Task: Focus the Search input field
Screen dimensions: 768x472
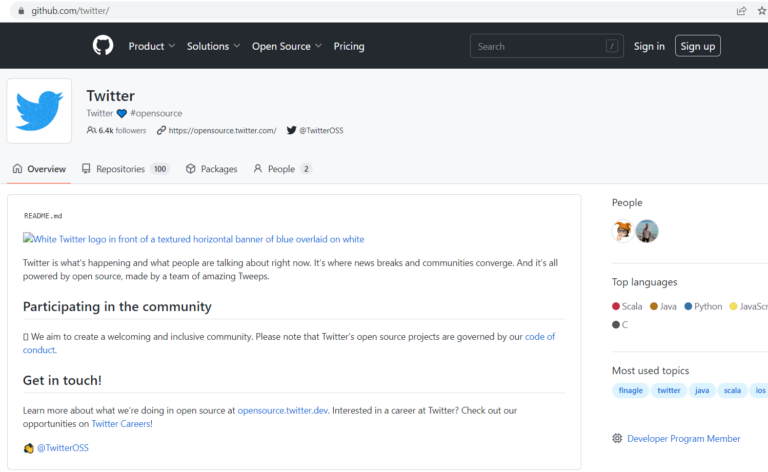Action: 547,46
